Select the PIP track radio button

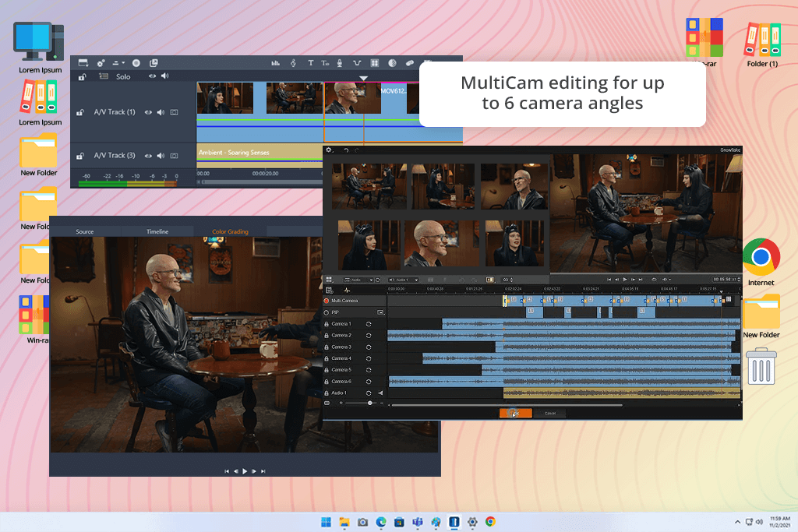point(327,312)
